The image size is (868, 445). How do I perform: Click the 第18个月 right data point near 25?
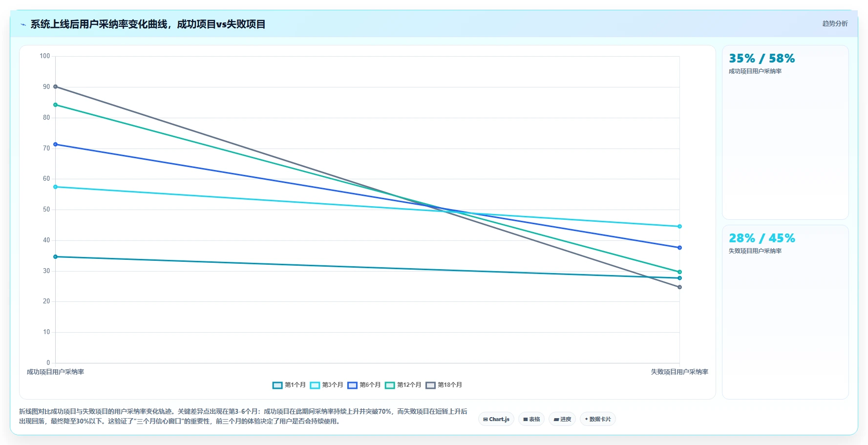[x=679, y=287]
